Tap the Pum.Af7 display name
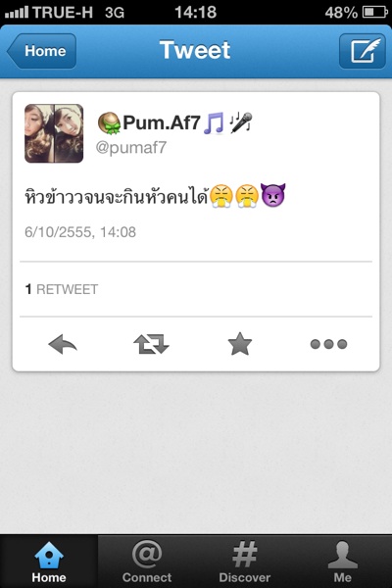This screenshot has width=392, height=588. [162, 122]
